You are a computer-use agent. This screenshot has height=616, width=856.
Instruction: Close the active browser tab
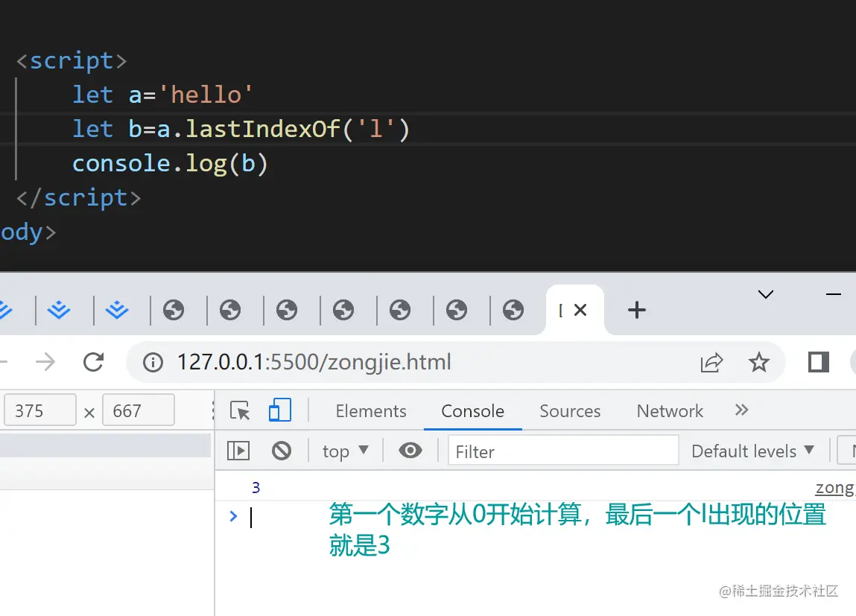pos(580,310)
